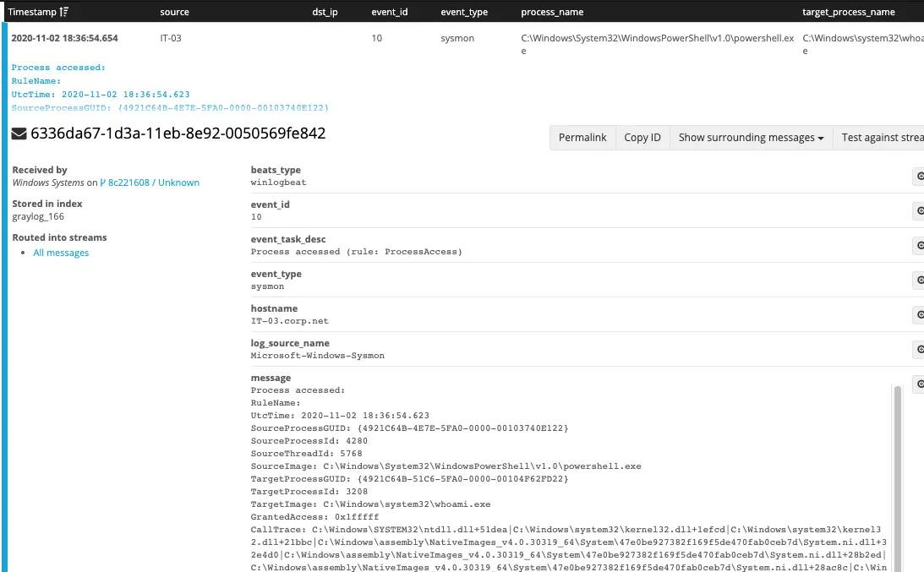Click the GrantedAccess: 0x1fffff line
Screen dimensions: 924x572
(314, 516)
